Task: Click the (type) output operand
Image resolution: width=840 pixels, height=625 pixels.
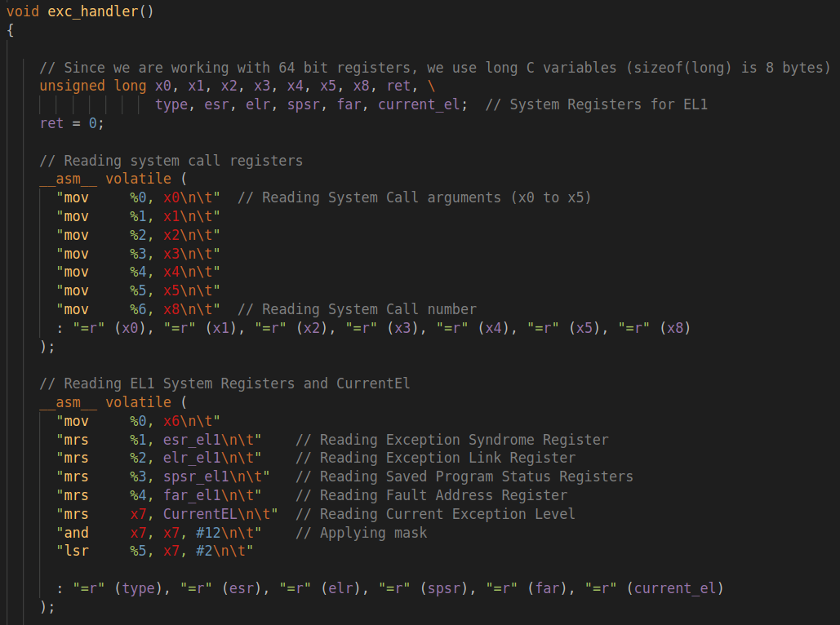Action: point(139,588)
